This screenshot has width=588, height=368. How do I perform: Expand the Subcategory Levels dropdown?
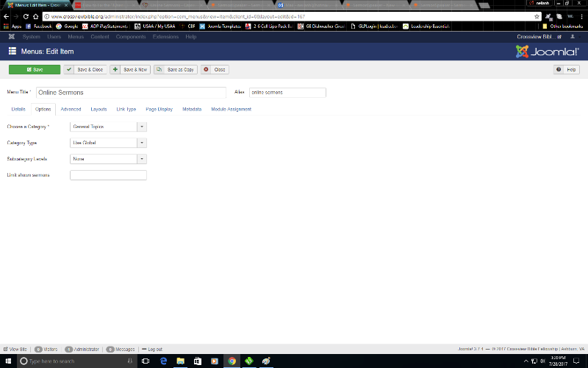click(108, 159)
